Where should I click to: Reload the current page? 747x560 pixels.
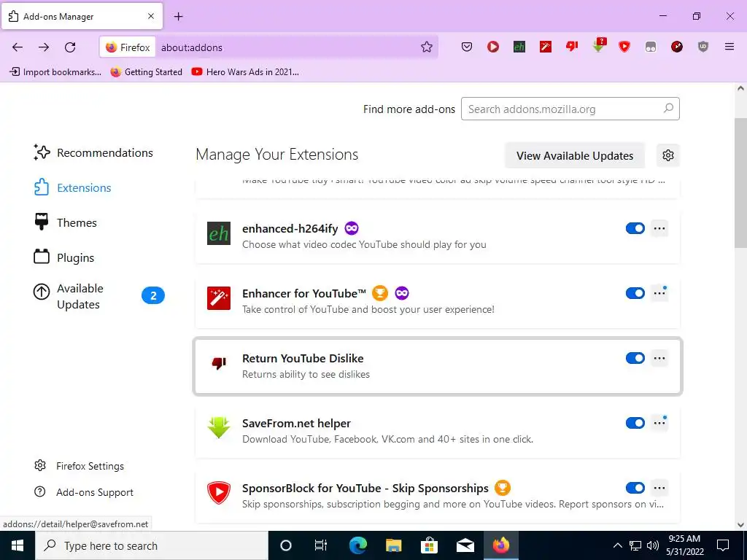click(x=70, y=47)
